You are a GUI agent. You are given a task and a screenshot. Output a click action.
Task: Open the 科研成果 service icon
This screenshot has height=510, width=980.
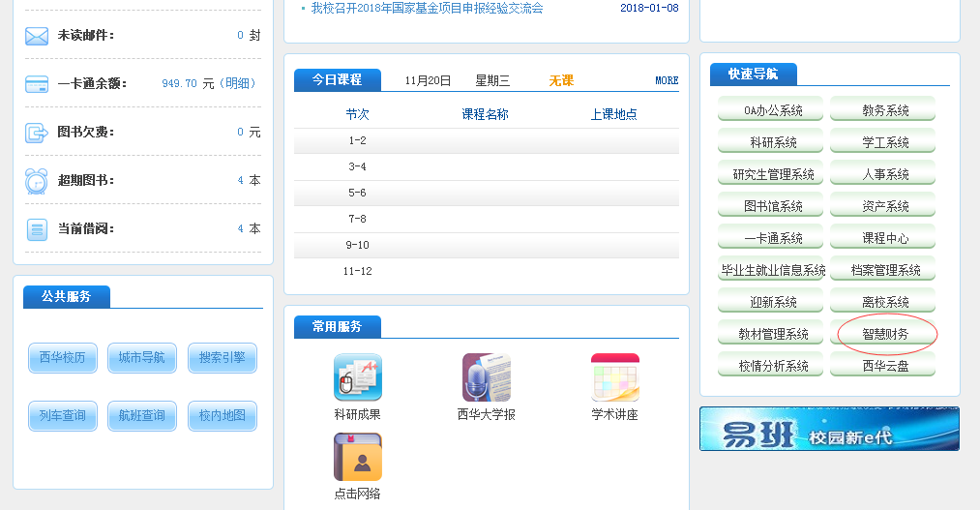tap(358, 378)
